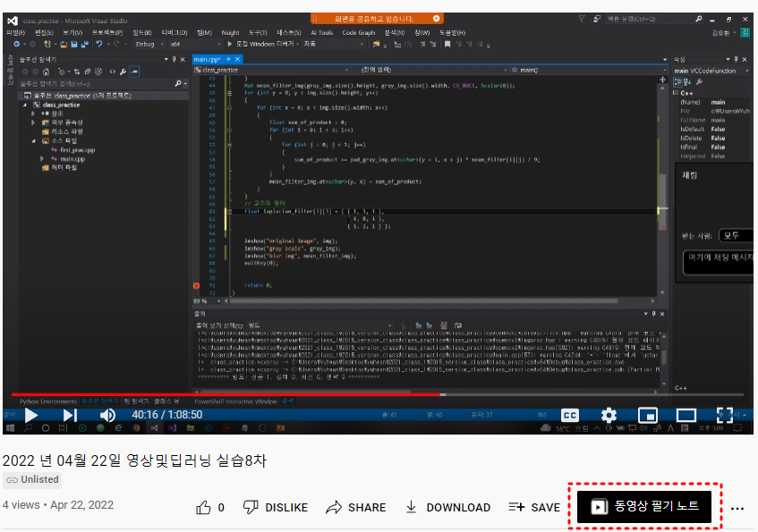Save the video to a playlist
This screenshot has width=758, height=532.
pyautogui.click(x=534, y=507)
